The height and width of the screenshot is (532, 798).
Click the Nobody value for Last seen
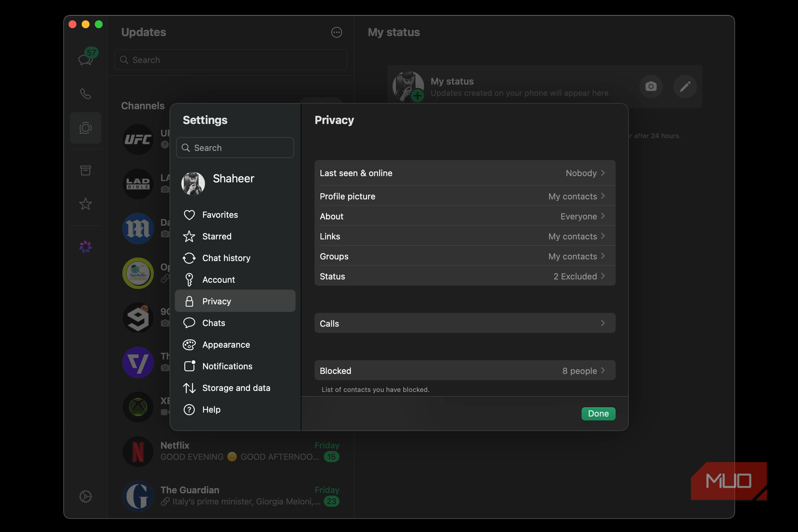tap(581, 173)
